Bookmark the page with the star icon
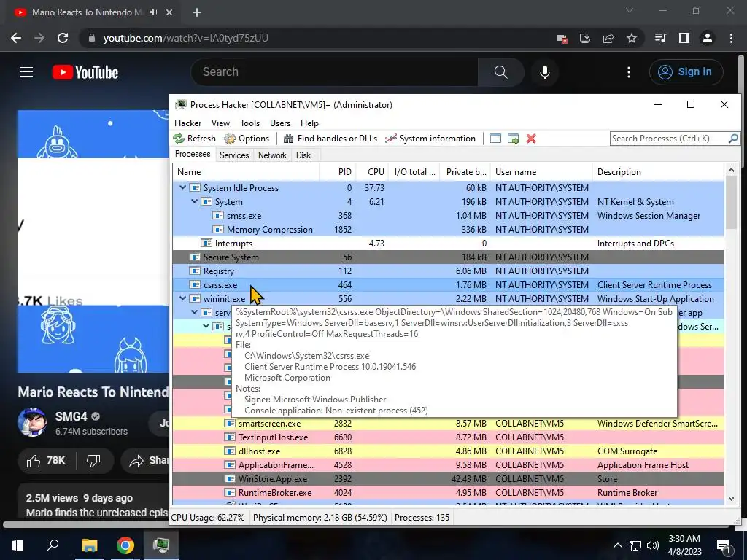747x560 pixels. pyautogui.click(x=632, y=38)
